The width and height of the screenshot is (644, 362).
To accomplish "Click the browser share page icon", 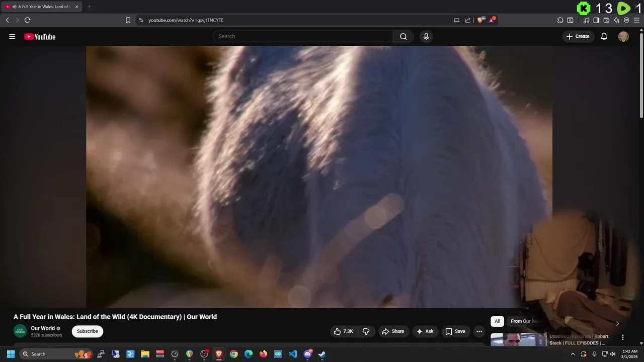I will [468, 20].
